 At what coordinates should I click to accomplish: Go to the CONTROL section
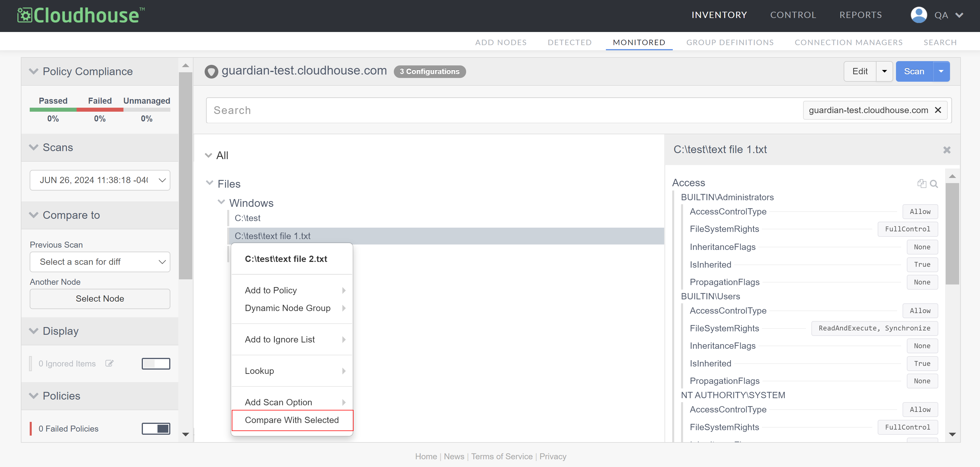pos(793,15)
